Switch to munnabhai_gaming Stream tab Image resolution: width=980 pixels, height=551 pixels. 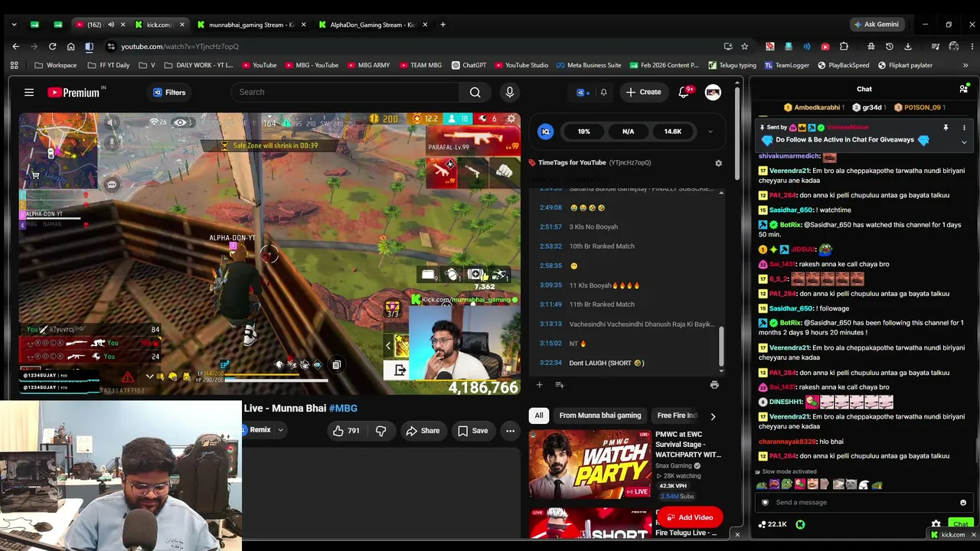click(x=251, y=24)
